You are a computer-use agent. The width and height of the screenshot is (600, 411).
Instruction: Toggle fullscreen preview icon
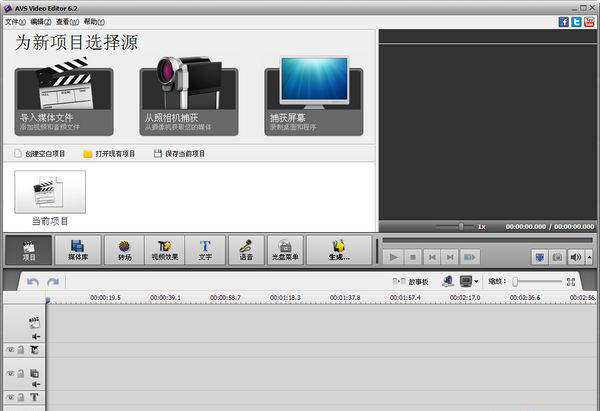point(540,257)
